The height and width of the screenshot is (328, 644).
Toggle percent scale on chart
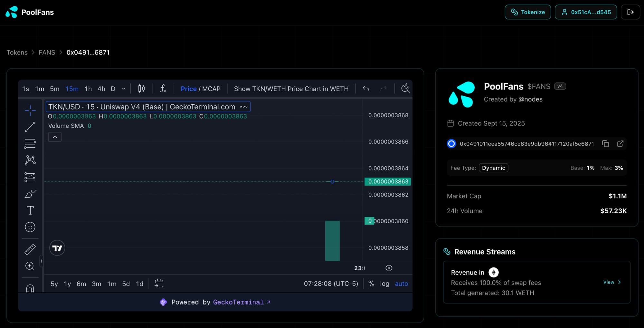pyautogui.click(x=371, y=284)
